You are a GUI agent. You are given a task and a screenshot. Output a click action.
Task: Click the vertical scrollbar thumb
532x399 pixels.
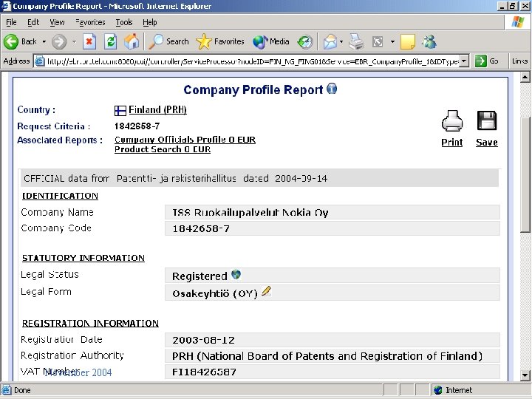click(x=525, y=174)
